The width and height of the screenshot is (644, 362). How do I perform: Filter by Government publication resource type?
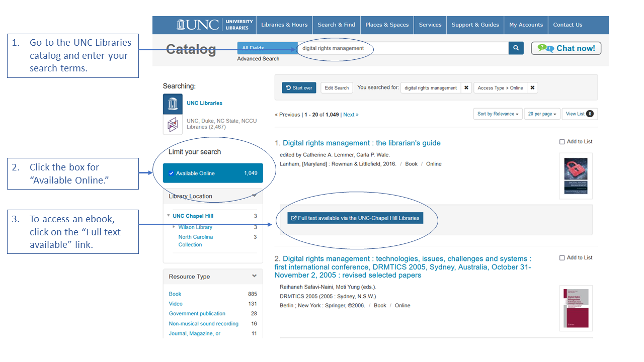pos(197,314)
